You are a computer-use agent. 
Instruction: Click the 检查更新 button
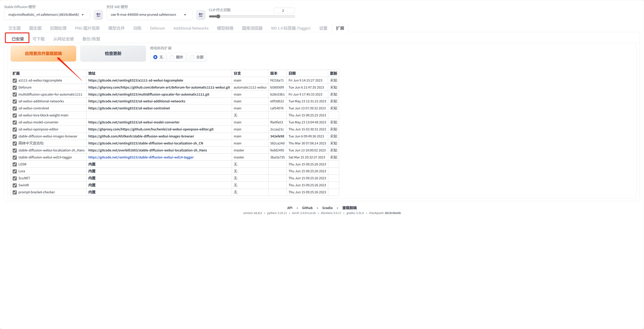pos(113,53)
